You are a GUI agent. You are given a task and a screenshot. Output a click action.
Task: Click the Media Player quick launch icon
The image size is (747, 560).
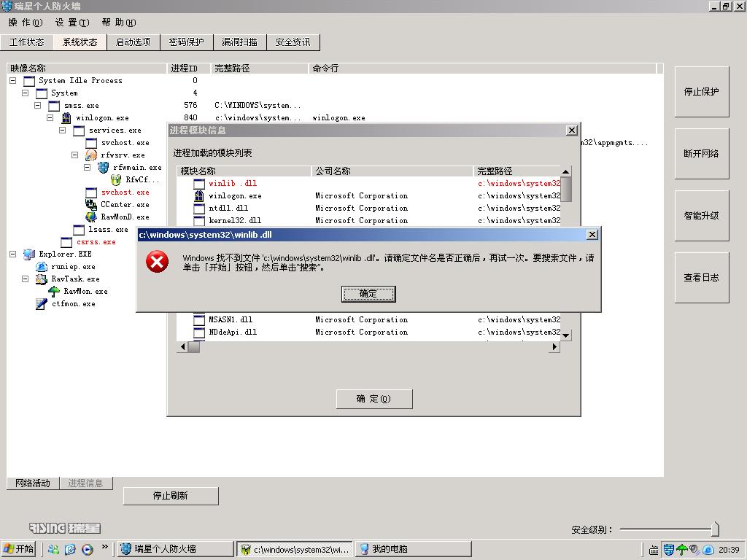(x=88, y=549)
